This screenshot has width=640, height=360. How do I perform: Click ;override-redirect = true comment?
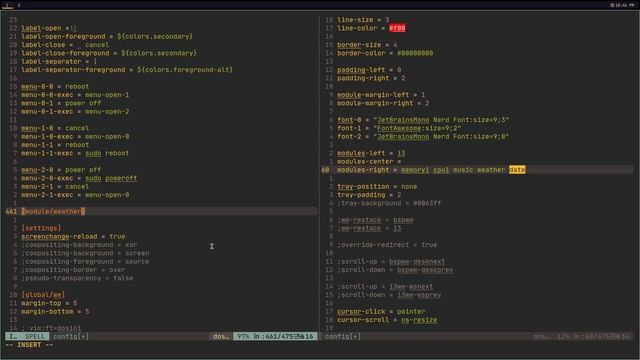click(x=387, y=245)
